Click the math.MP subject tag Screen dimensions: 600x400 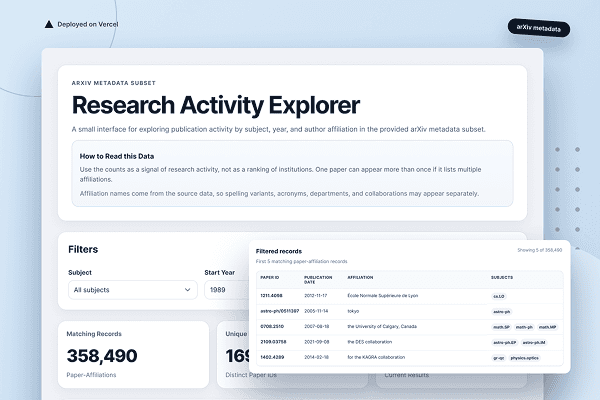coord(547,327)
